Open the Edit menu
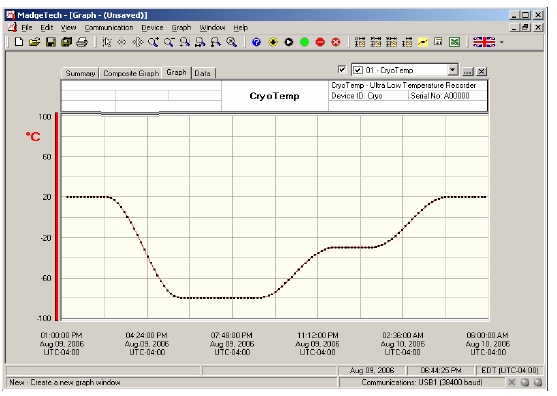Screen dimensions: 557x396 point(47,27)
